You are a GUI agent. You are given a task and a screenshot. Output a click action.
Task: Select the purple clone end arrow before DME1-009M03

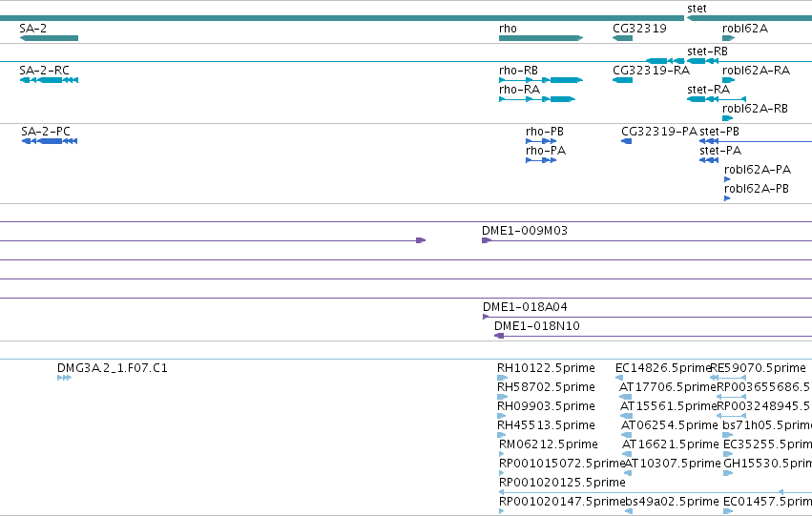[x=421, y=240]
